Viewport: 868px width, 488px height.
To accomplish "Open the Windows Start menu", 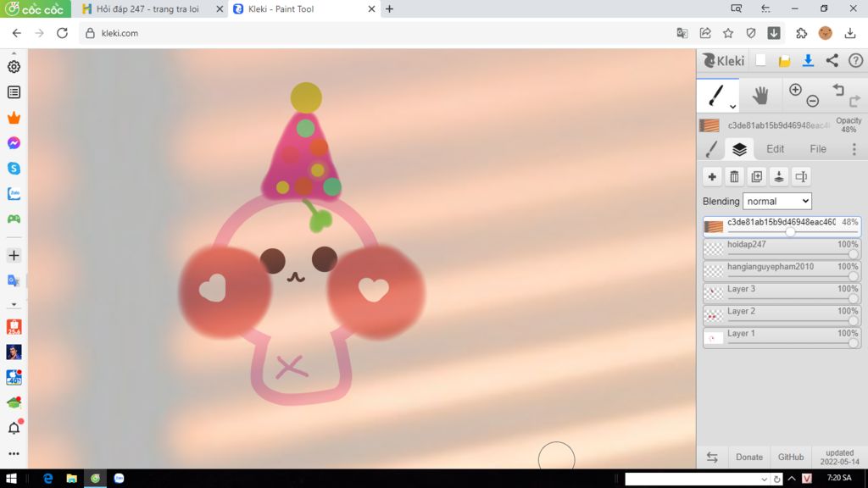I will pos(11,478).
